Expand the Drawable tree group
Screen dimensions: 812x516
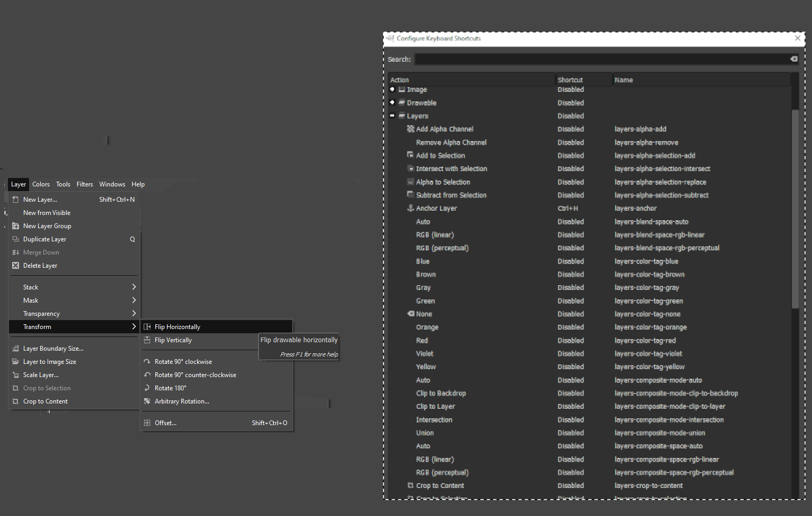pyautogui.click(x=392, y=102)
